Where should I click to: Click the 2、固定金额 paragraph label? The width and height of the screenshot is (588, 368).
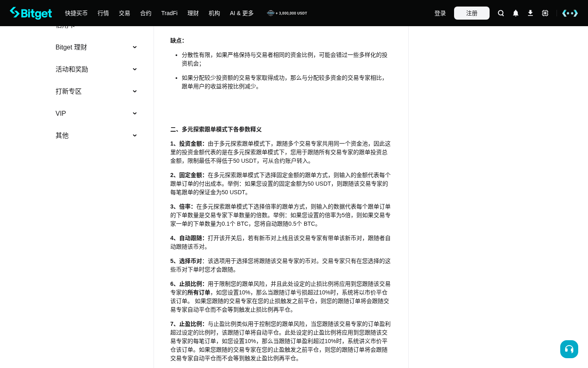click(187, 175)
